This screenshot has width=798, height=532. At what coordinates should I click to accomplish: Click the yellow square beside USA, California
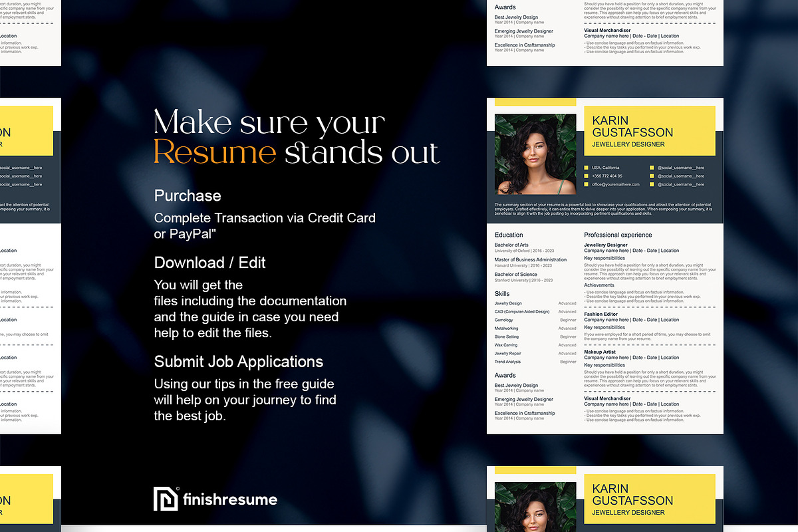pyautogui.click(x=587, y=168)
